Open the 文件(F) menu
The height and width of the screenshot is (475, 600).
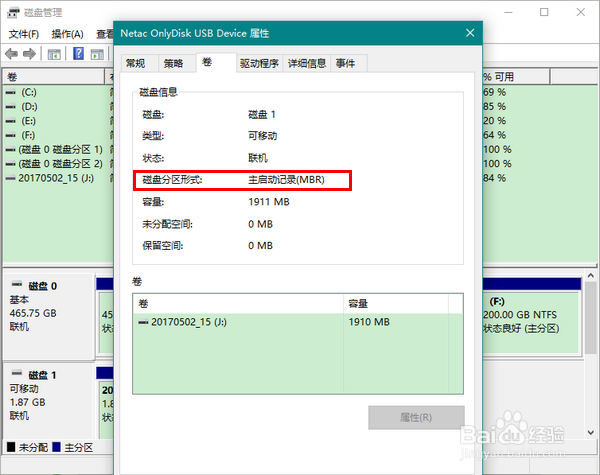(x=24, y=34)
